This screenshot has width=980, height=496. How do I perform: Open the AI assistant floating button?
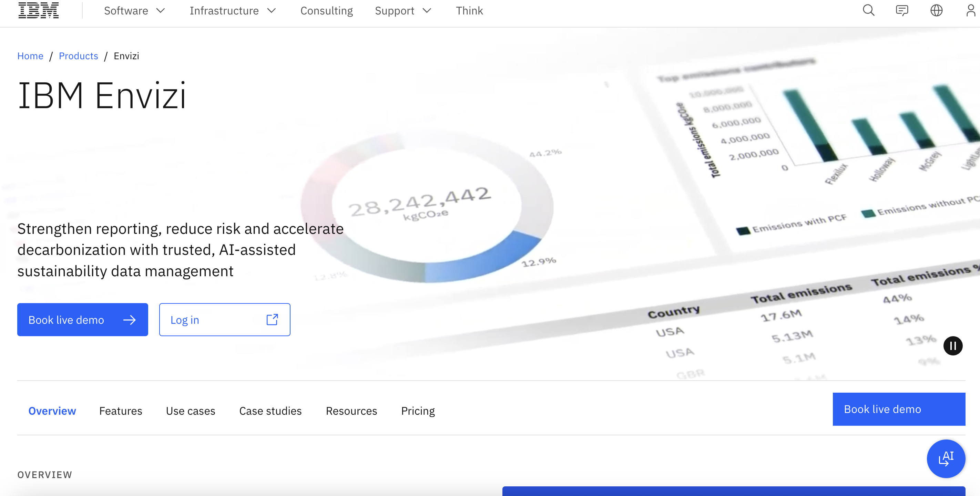pyautogui.click(x=946, y=458)
